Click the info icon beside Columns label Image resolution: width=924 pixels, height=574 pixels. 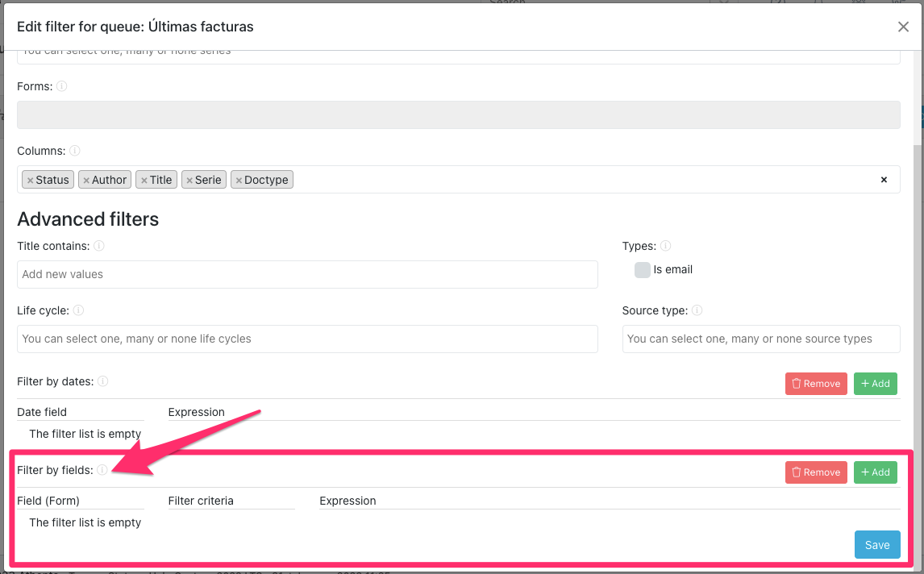coord(74,151)
